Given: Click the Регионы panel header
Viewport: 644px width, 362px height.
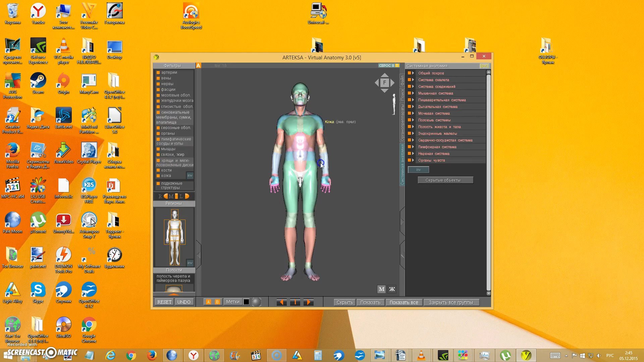Looking at the screenshot, I should click(174, 203).
